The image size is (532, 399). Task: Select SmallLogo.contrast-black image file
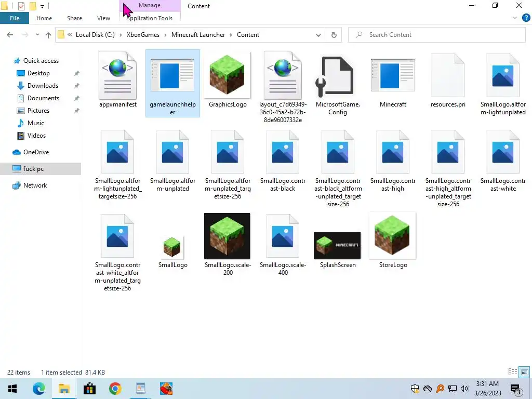(283, 161)
